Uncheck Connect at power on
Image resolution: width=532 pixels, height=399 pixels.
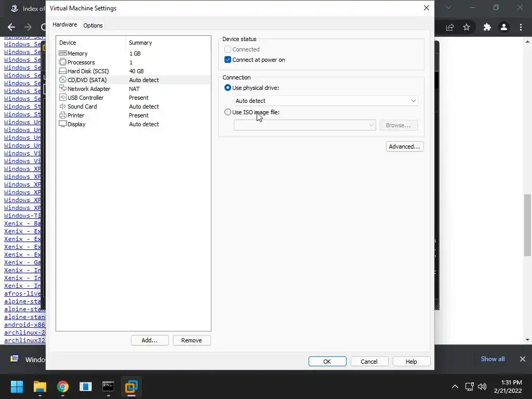click(228, 60)
